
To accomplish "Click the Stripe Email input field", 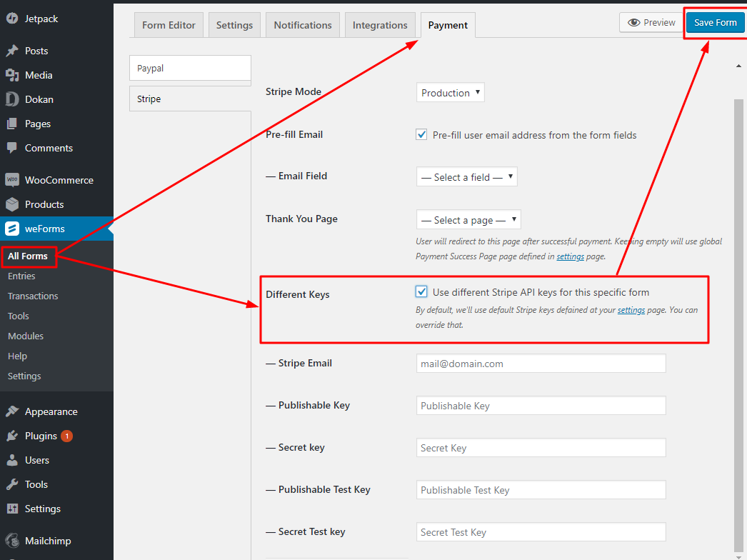I will pos(541,364).
